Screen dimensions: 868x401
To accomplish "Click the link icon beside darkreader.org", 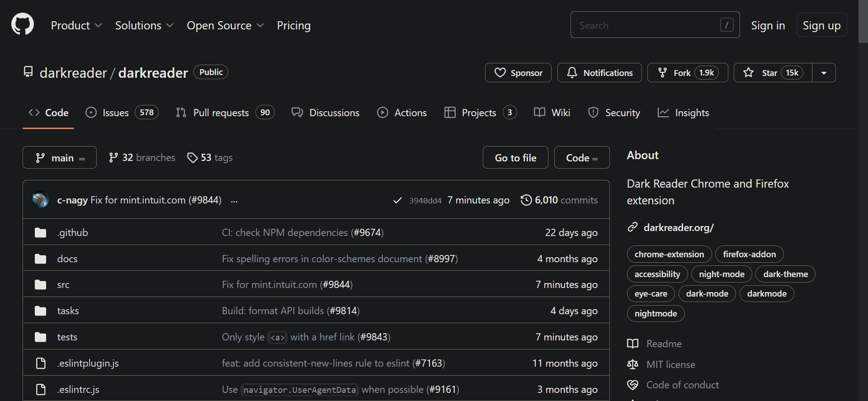I will (632, 227).
